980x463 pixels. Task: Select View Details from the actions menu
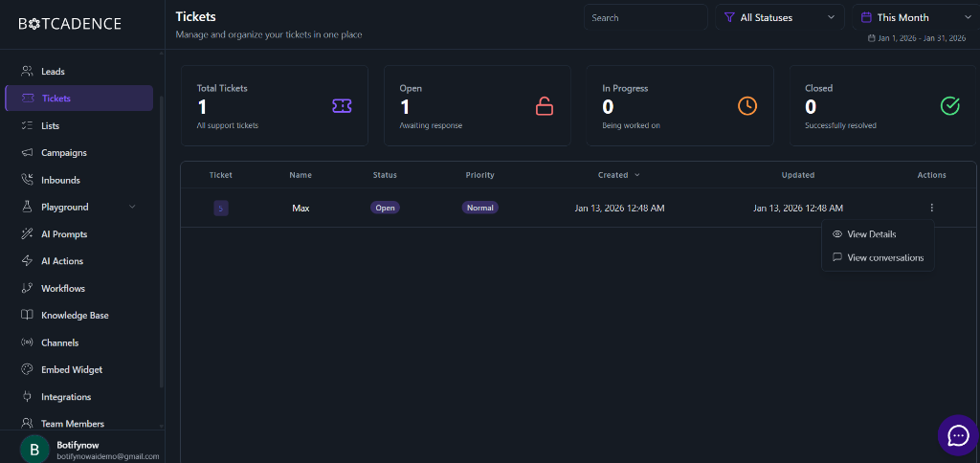coord(878,234)
